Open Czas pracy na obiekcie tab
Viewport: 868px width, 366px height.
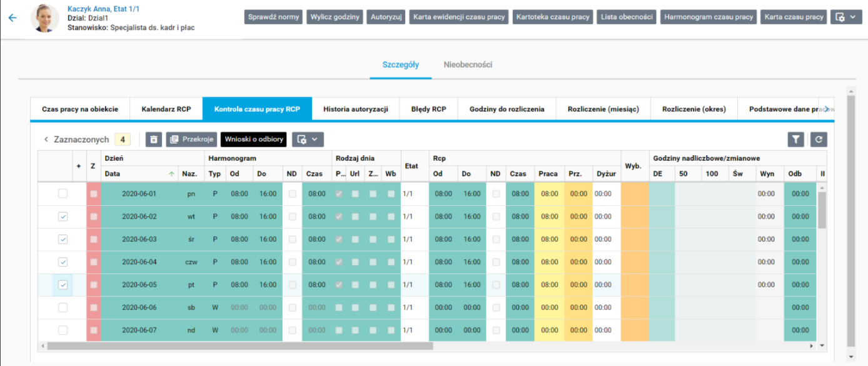point(80,109)
